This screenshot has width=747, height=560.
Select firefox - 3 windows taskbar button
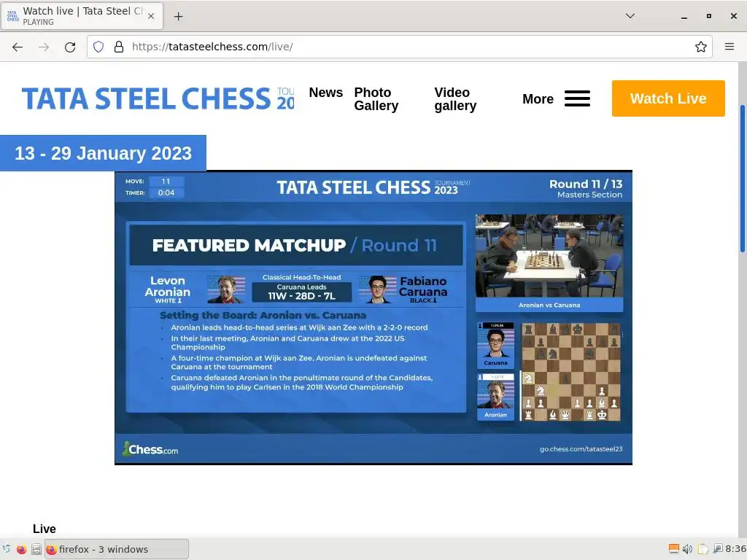pos(117,550)
